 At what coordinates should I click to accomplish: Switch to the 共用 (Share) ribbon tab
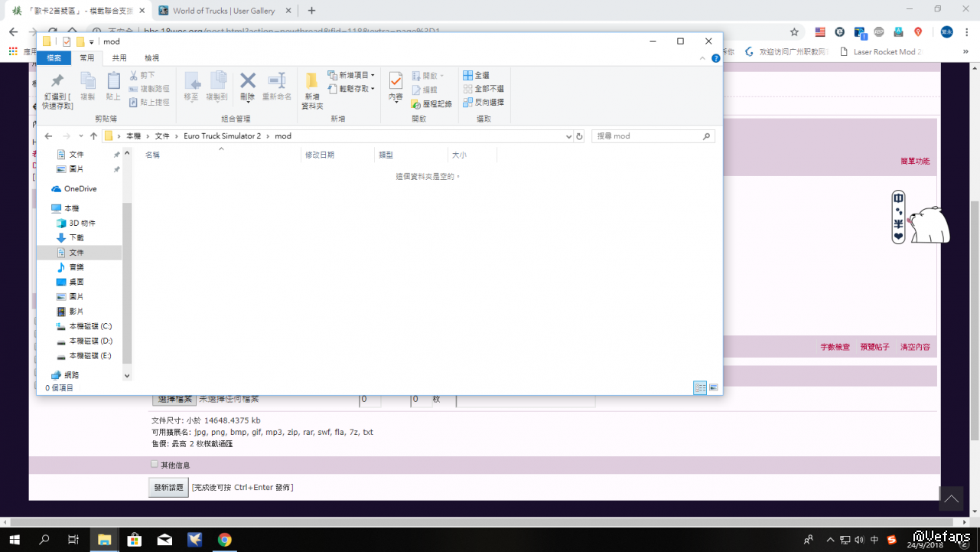119,58
